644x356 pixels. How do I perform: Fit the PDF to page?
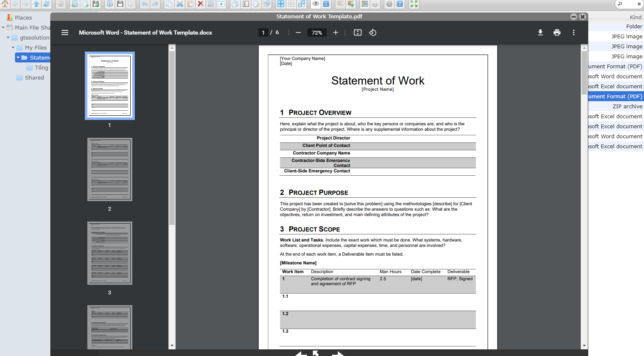click(x=358, y=32)
